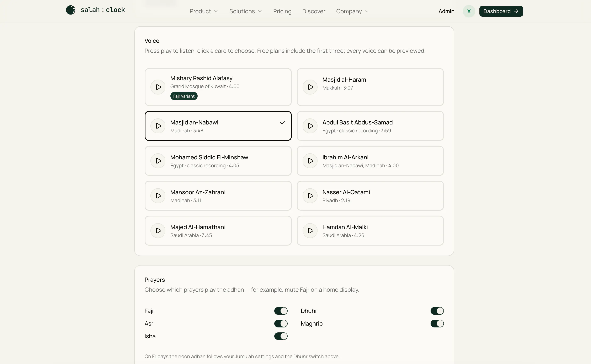The width and height of the screenshot is (591, 364).
Task: Select the Masjid an-Nabawi voice name
Action: click(194, 122)
